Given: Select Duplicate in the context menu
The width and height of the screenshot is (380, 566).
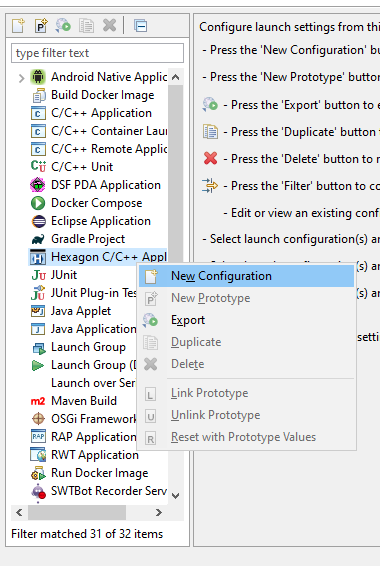Looking at the screenshot, I should coord(246,342).
